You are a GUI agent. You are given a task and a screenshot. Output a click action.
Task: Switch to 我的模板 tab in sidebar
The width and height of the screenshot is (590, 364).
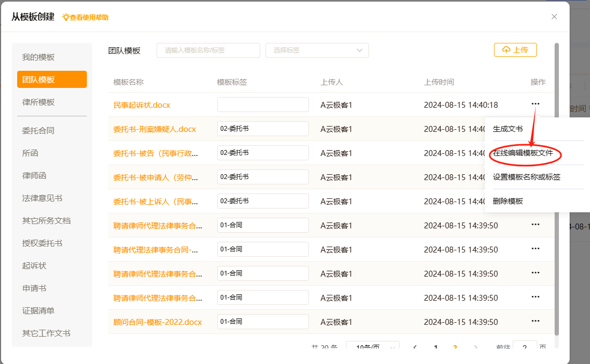(39, 57)
